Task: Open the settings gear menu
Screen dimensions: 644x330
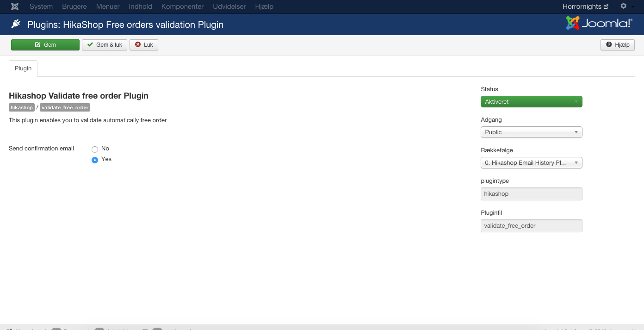Action: click(624, 6)
